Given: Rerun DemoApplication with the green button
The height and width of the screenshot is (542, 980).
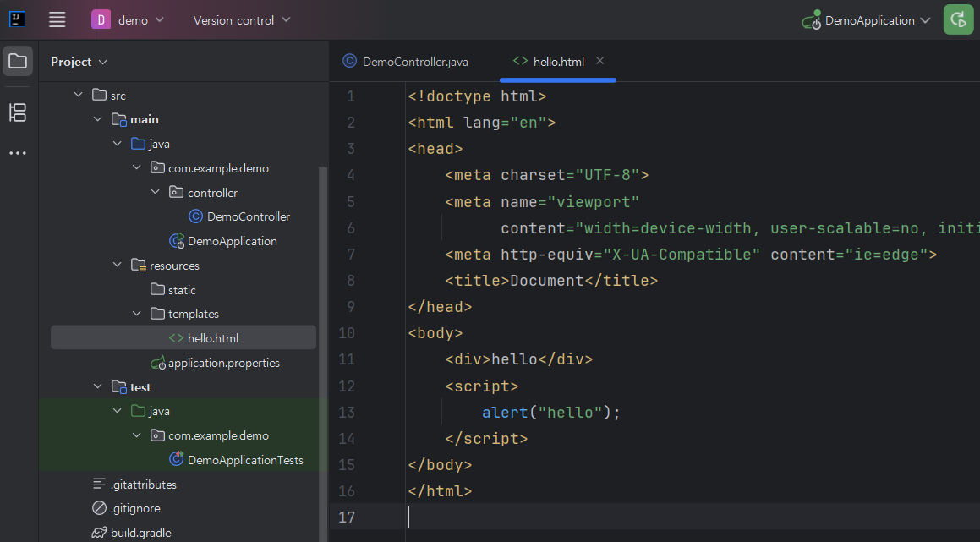Looking at the screenshot, I should 958,20.
